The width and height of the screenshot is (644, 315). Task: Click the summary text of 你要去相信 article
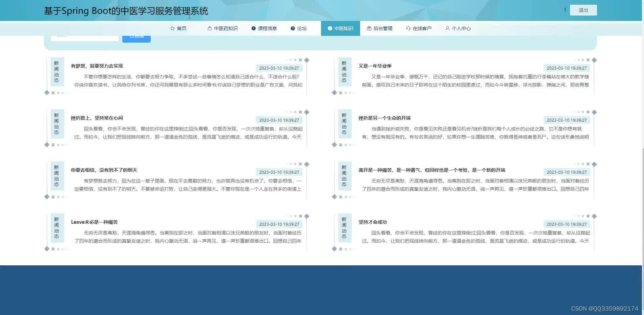(188, 185)
